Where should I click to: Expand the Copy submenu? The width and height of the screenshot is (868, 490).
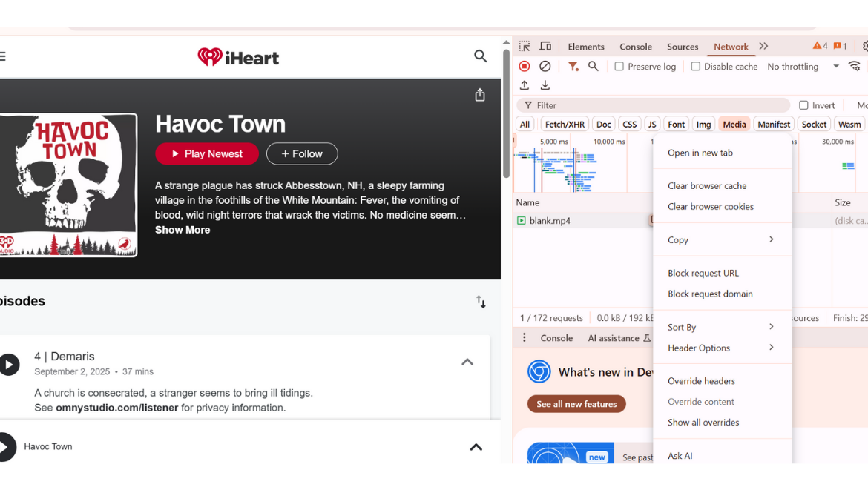pos(723,240)
